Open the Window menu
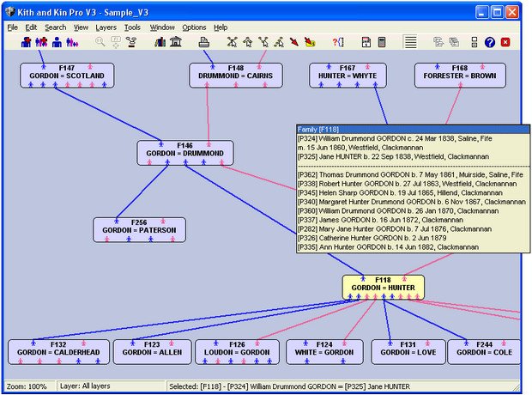The image size is (532, 395). 162,27
